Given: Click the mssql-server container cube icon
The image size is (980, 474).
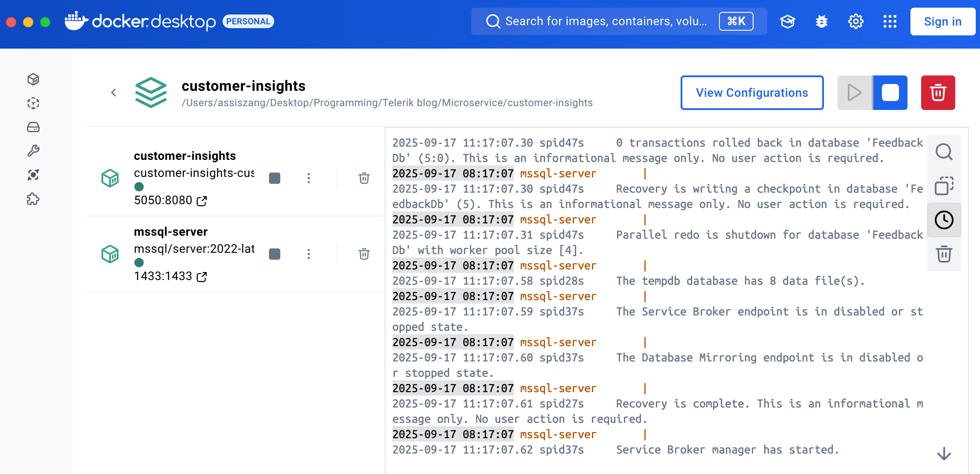Looking at the screenshot, I should pyautogui.click(x=110, y=254).
